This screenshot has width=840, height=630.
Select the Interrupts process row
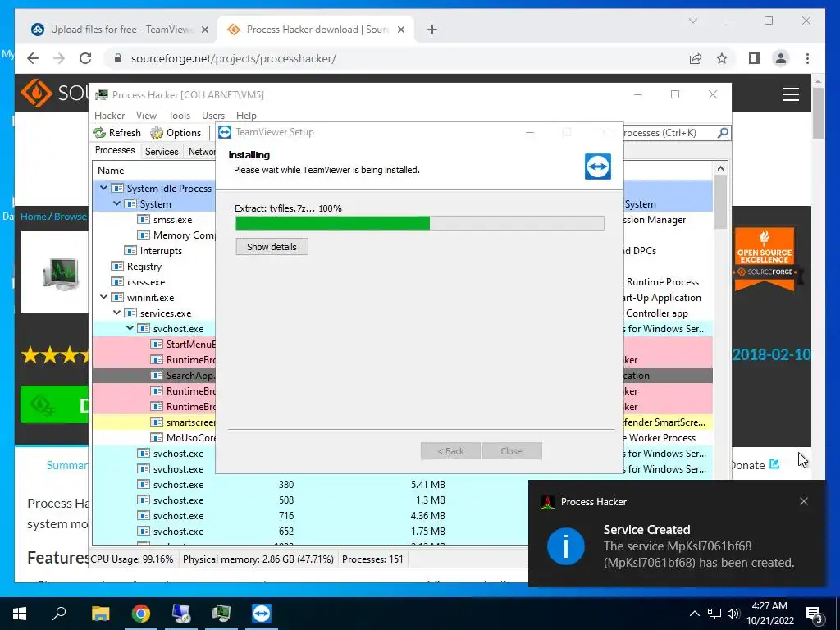(x=161, y=251)
